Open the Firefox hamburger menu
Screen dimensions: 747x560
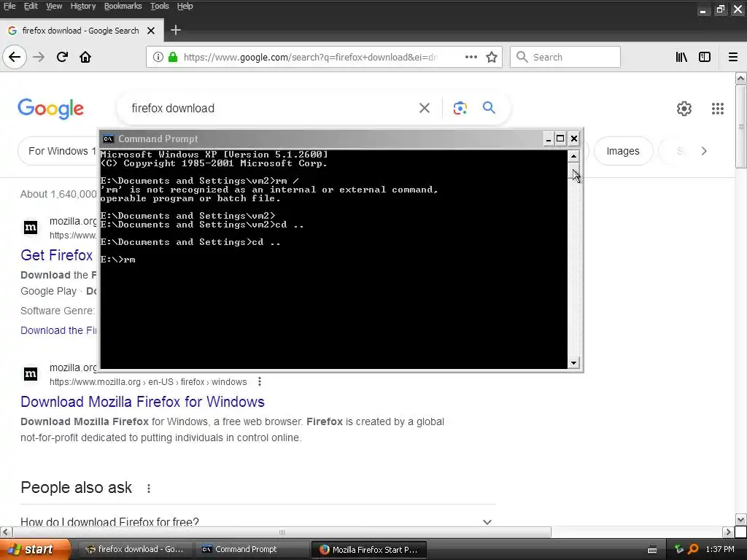pyautogui.click(x=733, y=57)
